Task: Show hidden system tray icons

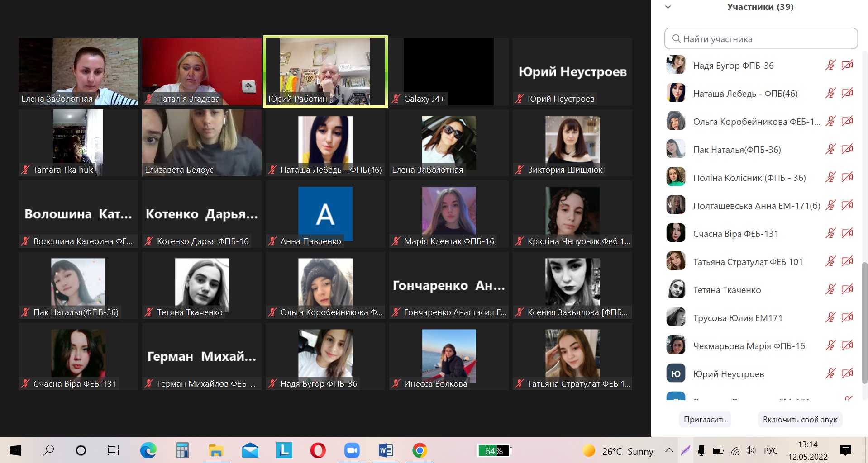Action: click(x=669, y=450)
